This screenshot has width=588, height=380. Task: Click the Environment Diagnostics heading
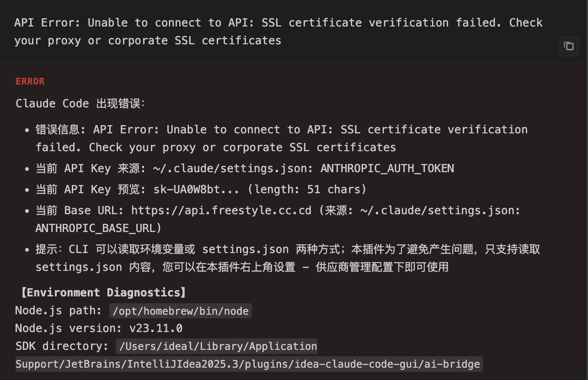101,292
